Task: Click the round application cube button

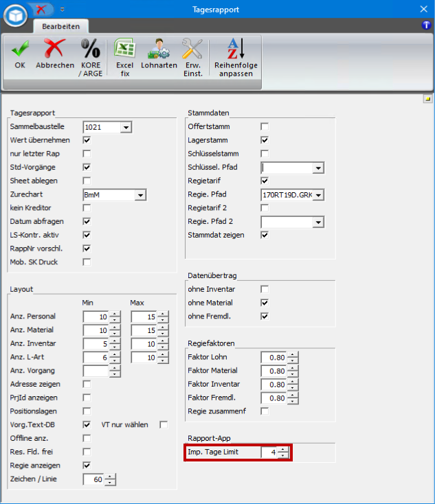Action: pyautogui.click(x=15, y=15)
